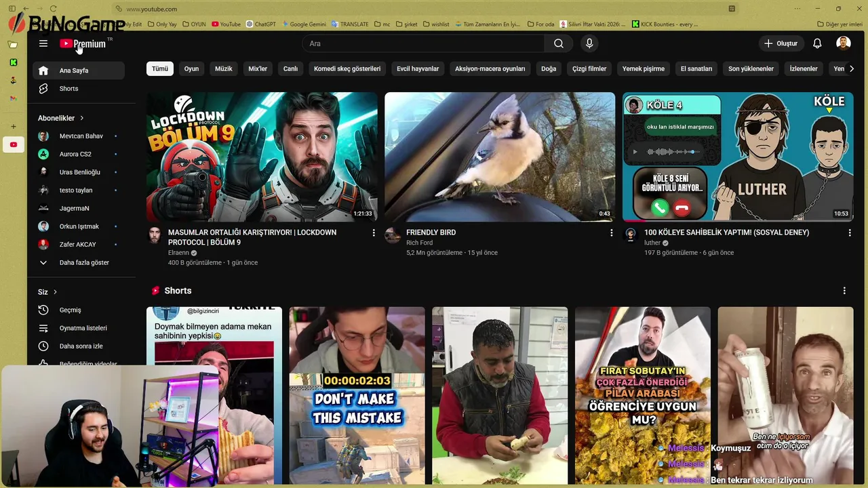This screenshot has height=488, width=868.
Task: Play Lockdown Protocol Bölüm 9 thumbnail
Action: coord(262,157)
